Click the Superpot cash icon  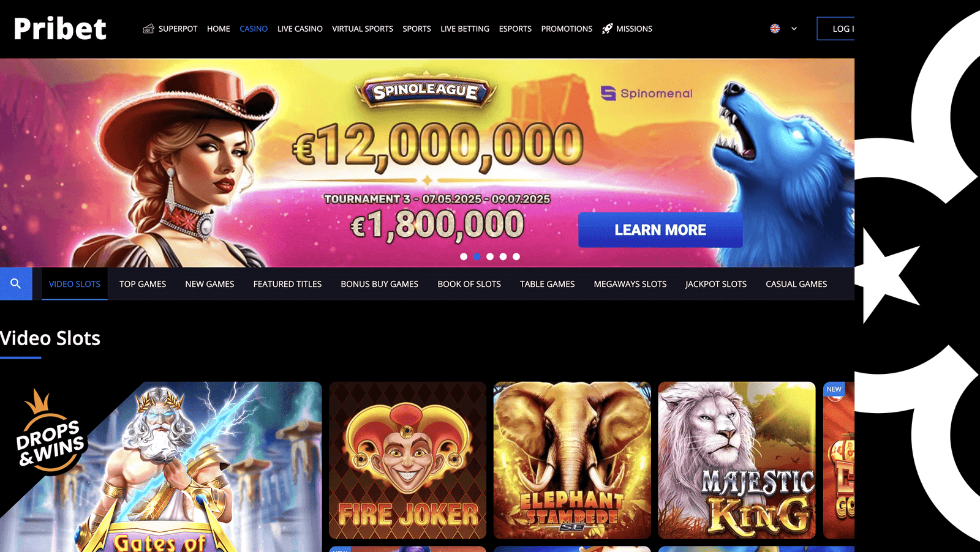pyautogui.click(x=148, y=29)
